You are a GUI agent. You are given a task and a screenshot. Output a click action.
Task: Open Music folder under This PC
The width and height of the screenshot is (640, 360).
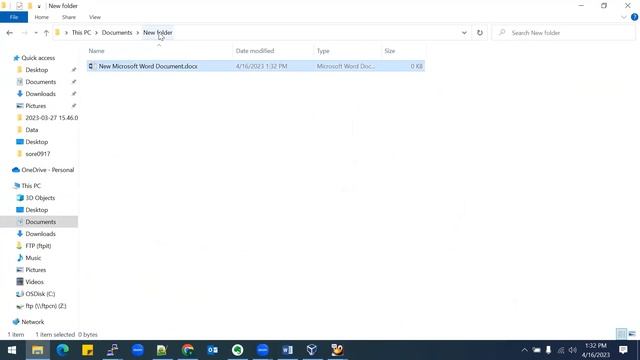(33, 258)
